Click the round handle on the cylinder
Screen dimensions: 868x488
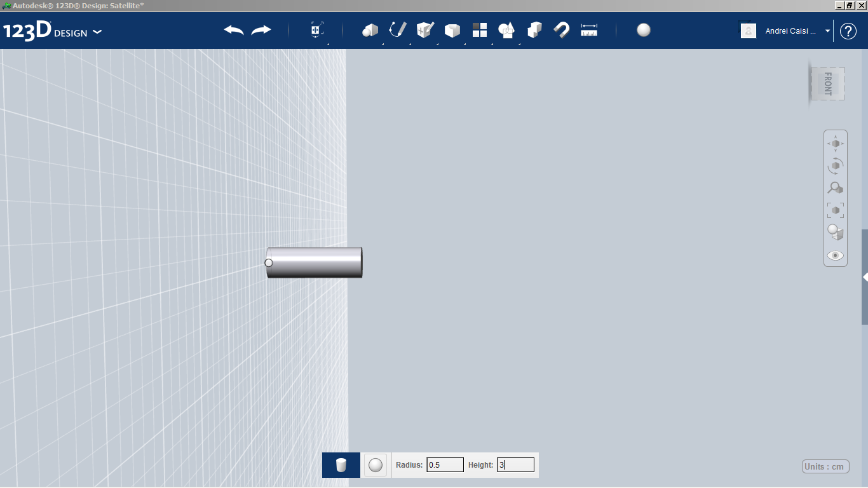coord(269,262)
